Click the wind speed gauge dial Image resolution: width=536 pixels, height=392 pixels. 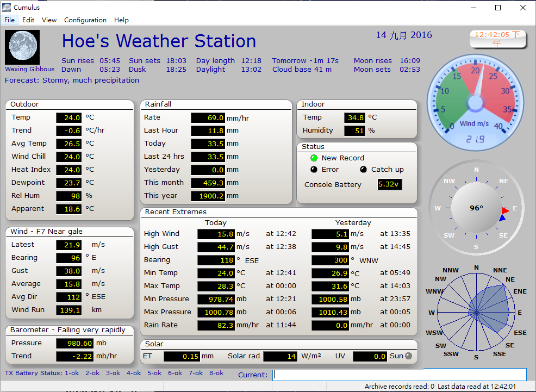475,102
